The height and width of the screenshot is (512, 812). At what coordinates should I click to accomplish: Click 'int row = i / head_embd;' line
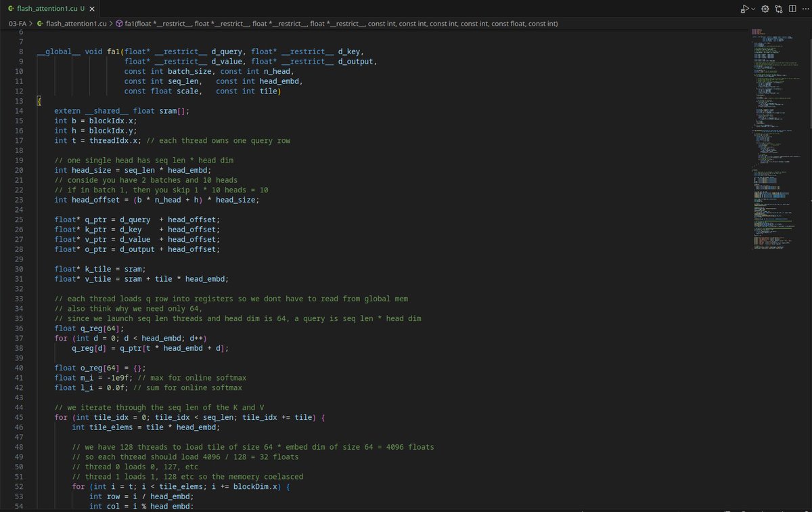142,496
